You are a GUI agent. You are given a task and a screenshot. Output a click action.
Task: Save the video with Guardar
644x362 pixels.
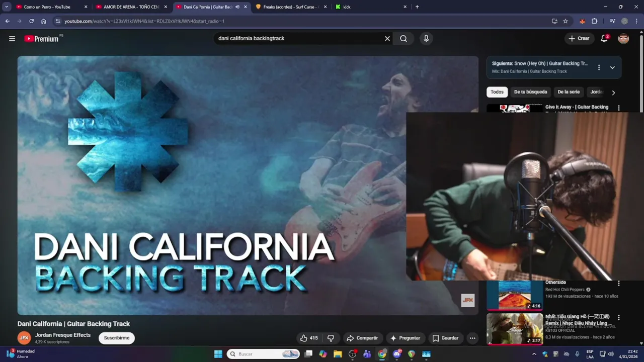click(445, 338)
